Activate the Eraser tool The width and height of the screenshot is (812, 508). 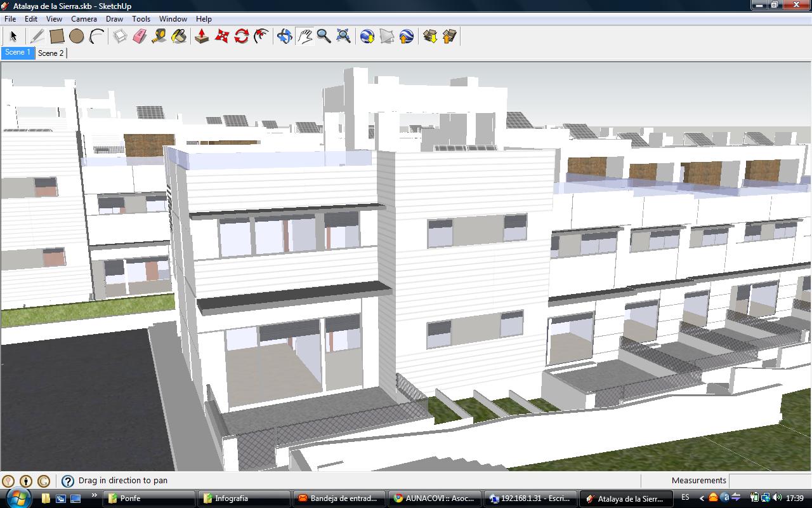click(140, 36)
